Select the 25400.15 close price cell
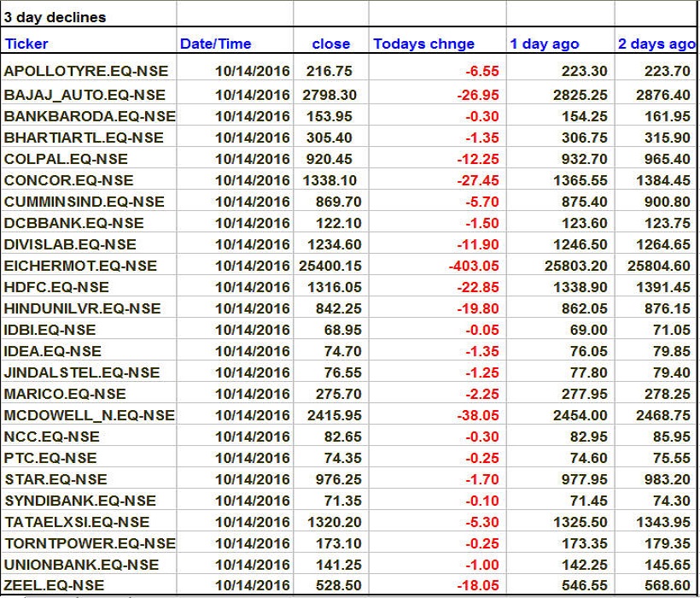 [330, 266]
